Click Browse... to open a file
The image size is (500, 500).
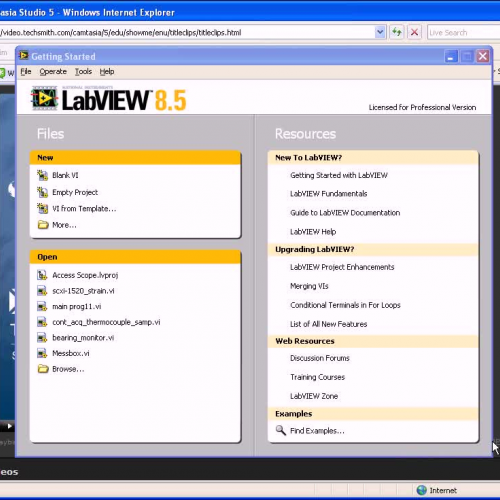68,369
